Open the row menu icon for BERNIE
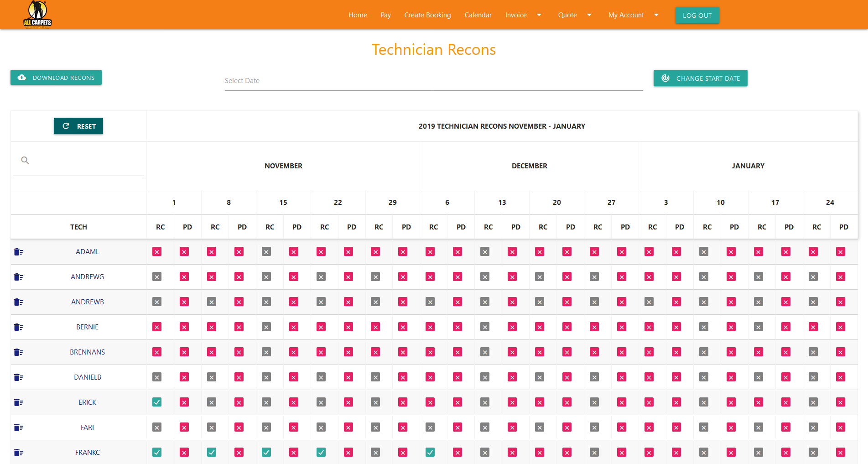This screenshot has width=868, height=464. (18, 327)
